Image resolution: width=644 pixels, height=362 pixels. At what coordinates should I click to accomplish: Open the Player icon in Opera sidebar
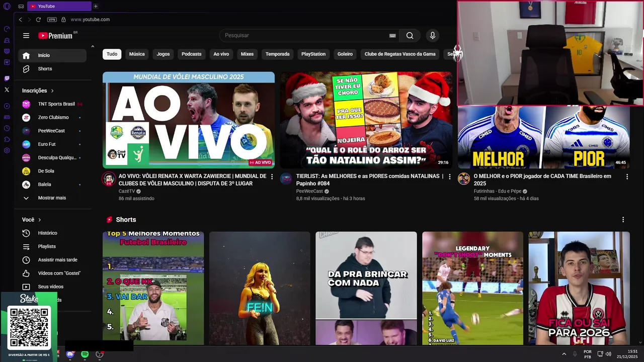click(7, 106)
